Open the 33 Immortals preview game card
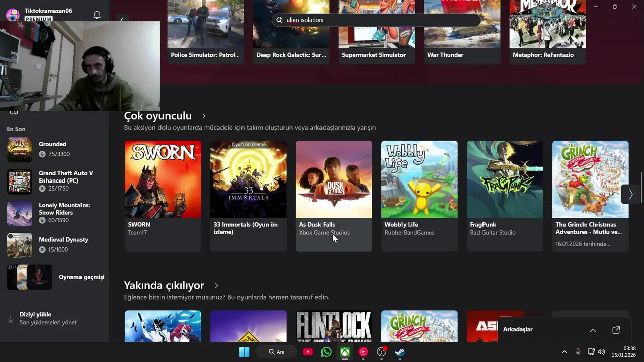Screen dimensions: 644x362 (249, 196)
